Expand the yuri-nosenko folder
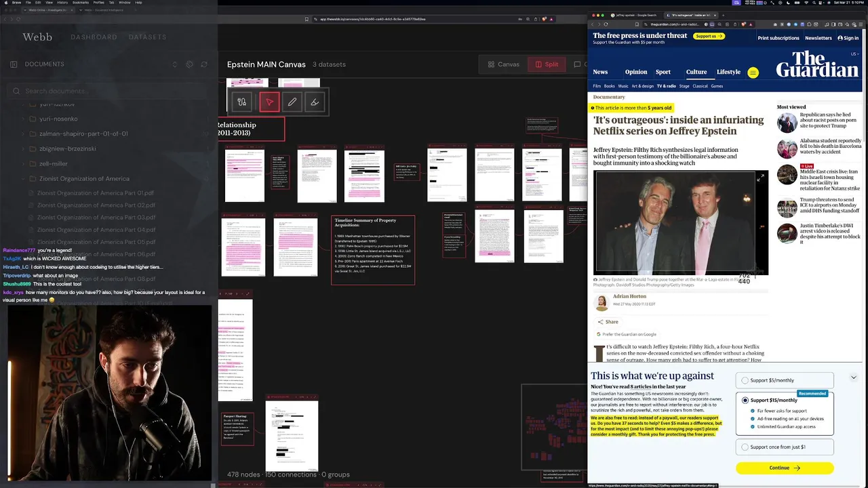Viewport: 868px width, 488px height. pos(58,119)
